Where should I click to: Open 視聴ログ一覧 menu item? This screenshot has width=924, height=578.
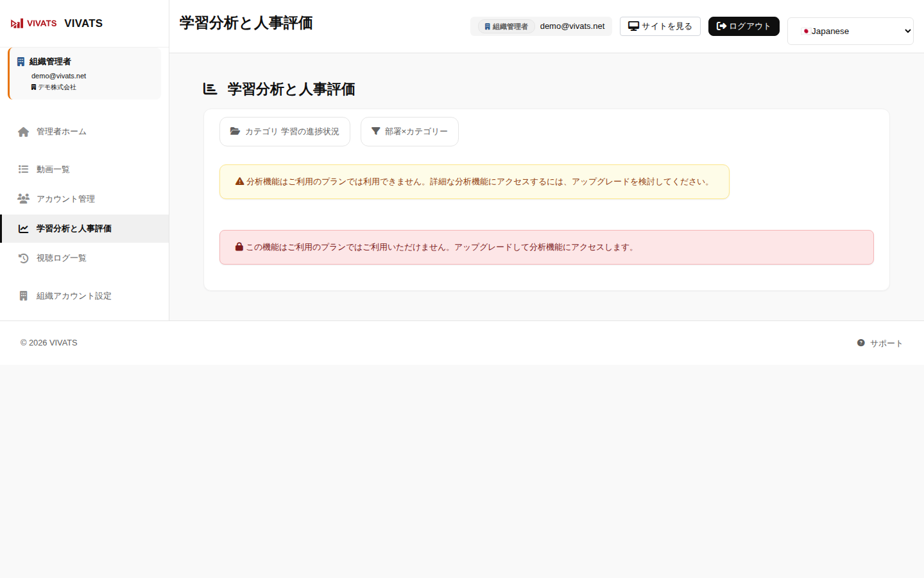point(85,258)
